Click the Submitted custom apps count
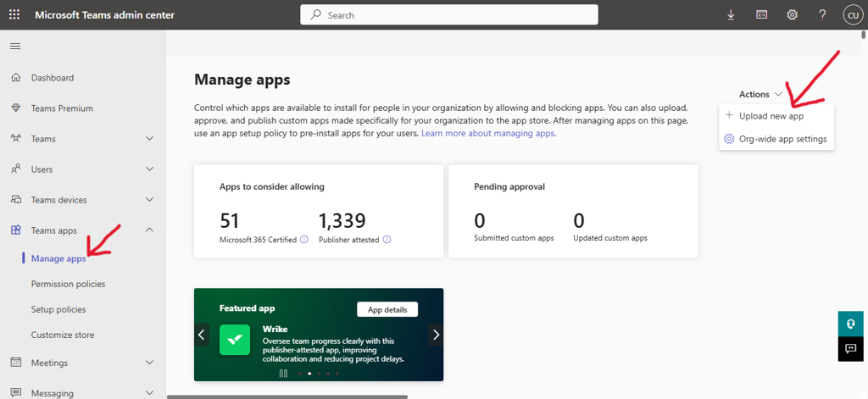 click(x=480, y=221)
